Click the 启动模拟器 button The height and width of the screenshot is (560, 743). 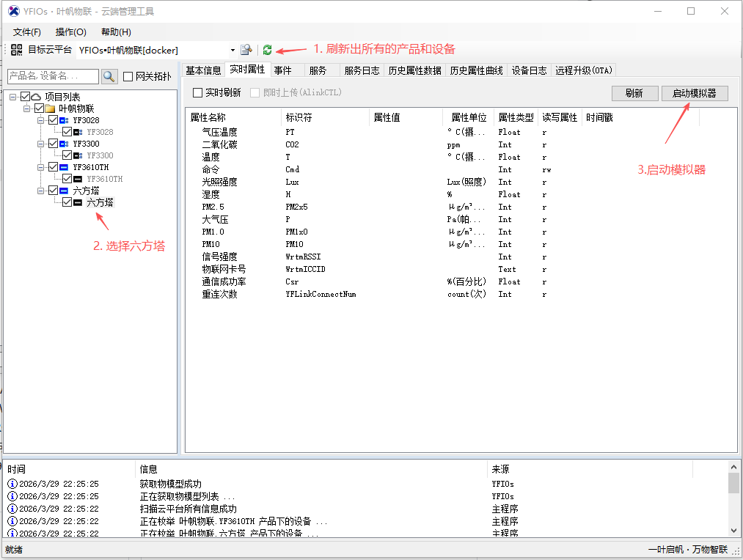[694, 93]
